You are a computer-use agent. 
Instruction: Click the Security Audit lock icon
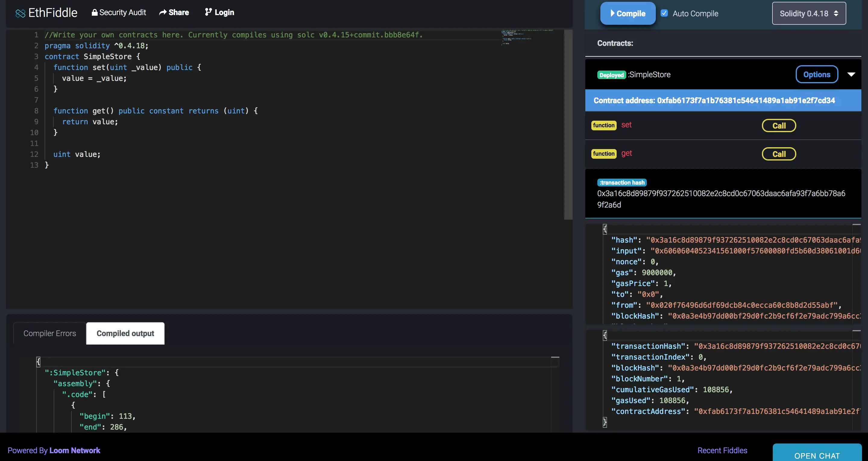(95, 12)
